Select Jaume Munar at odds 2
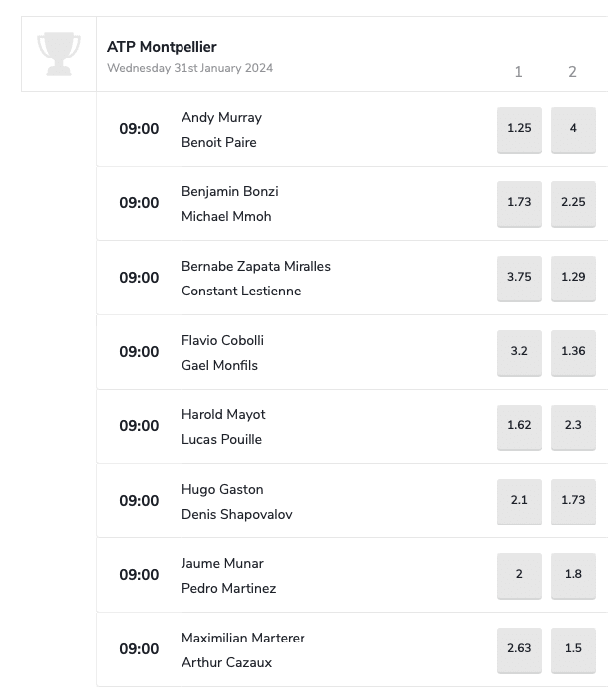The height and width of the screenshot is (700, 608). (519, 576)
